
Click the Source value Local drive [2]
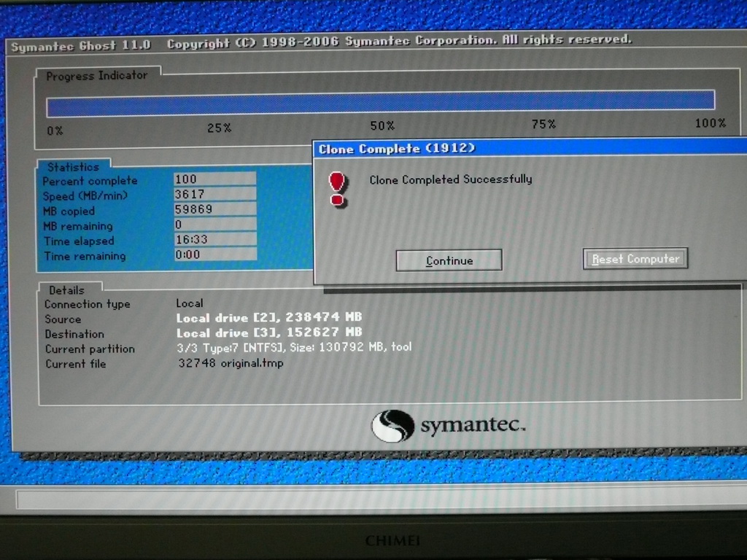tap(268, 318)
